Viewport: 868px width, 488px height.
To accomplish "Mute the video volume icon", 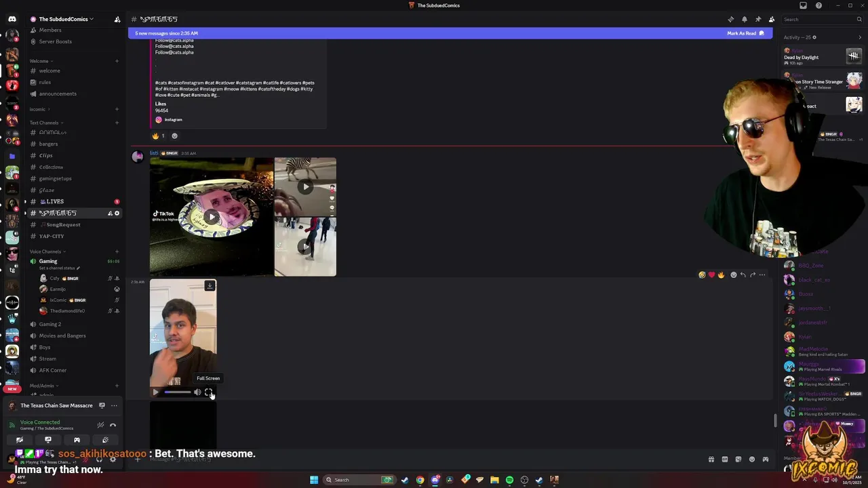I will [197, 392].
